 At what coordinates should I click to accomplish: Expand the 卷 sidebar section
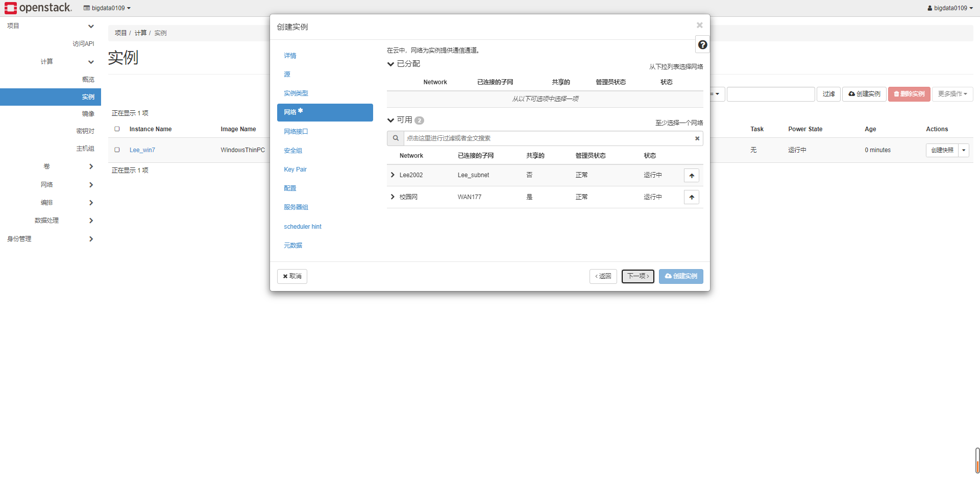(91, 166)
